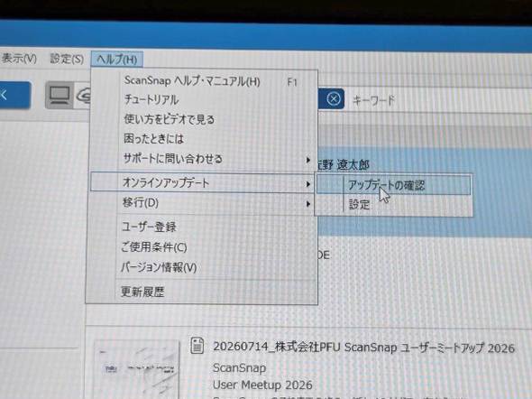Screen dimensions: 532x399
Task: Clear search with the circled X icon
Action: (334, 99)
